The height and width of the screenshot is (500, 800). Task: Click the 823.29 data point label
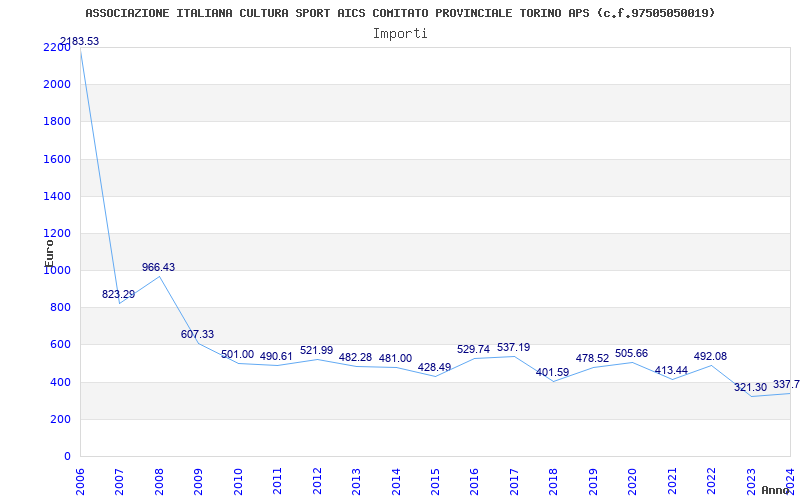pos(118,294)
